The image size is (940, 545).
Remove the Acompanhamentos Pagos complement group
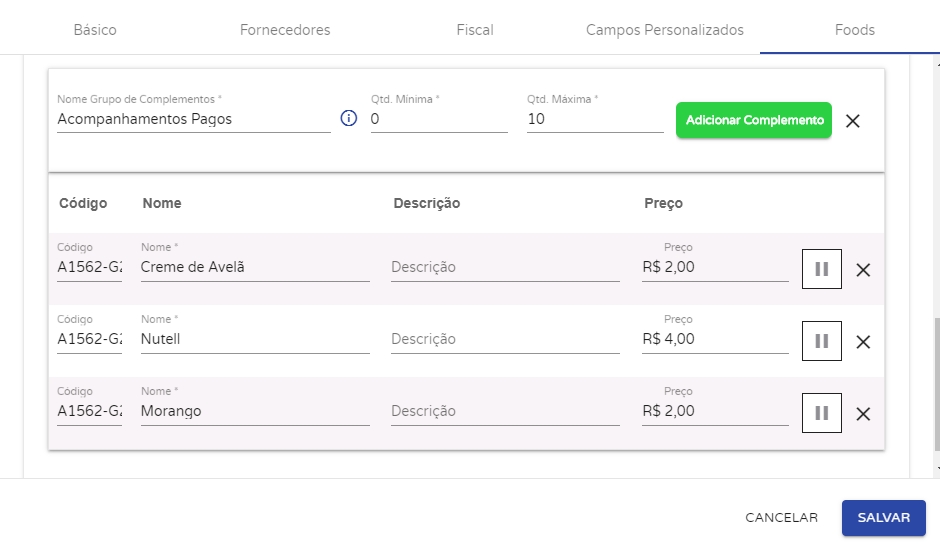[x=853, y=121]
